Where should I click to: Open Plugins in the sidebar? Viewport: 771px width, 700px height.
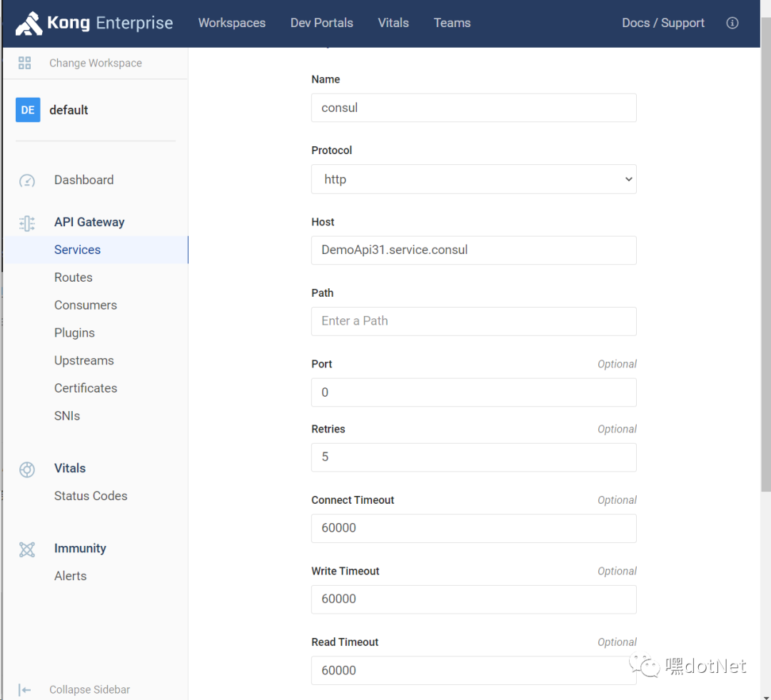coord(74,333)
